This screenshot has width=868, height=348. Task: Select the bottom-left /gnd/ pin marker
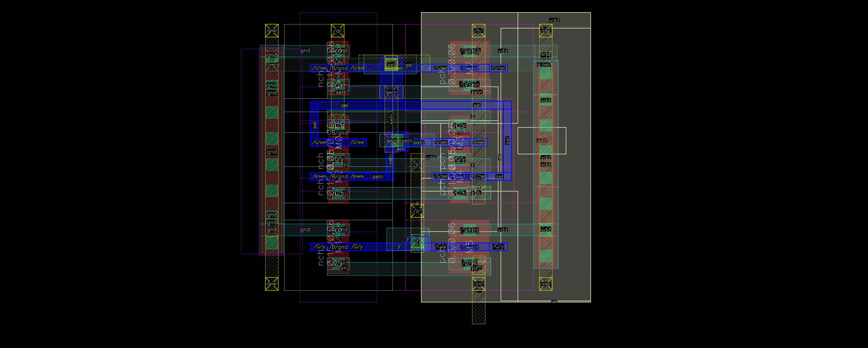(272, 284)
